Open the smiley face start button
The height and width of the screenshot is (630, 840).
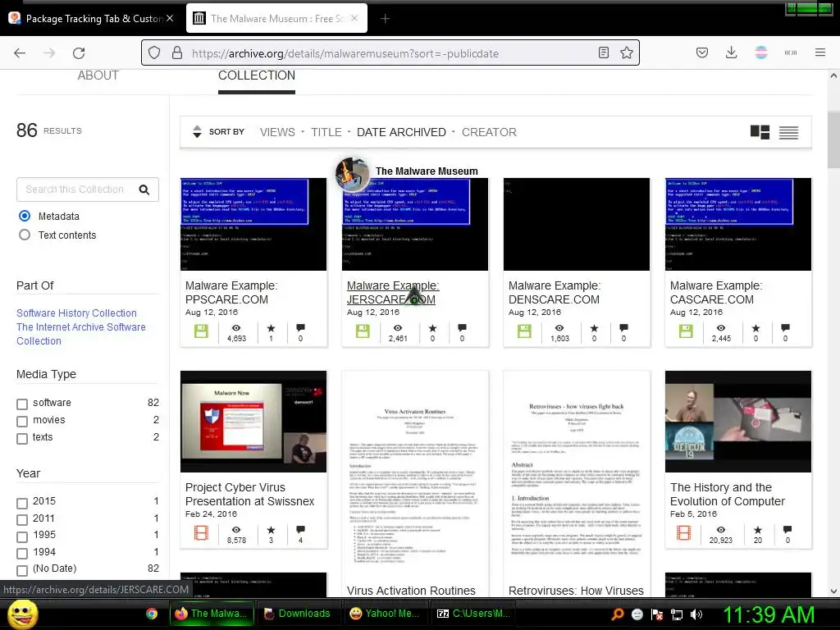[x=22, y=614]
